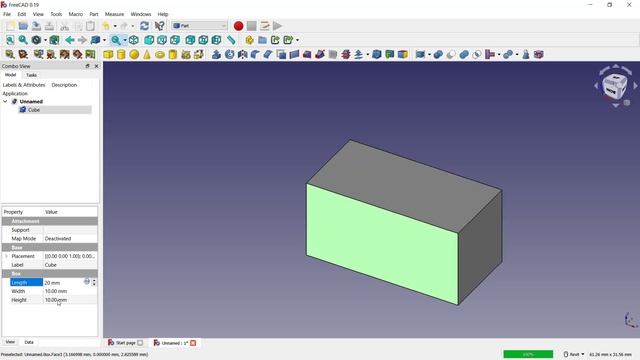
Task: Open the navigation style Revit dropdown
Action: click(x=574, y=354)
